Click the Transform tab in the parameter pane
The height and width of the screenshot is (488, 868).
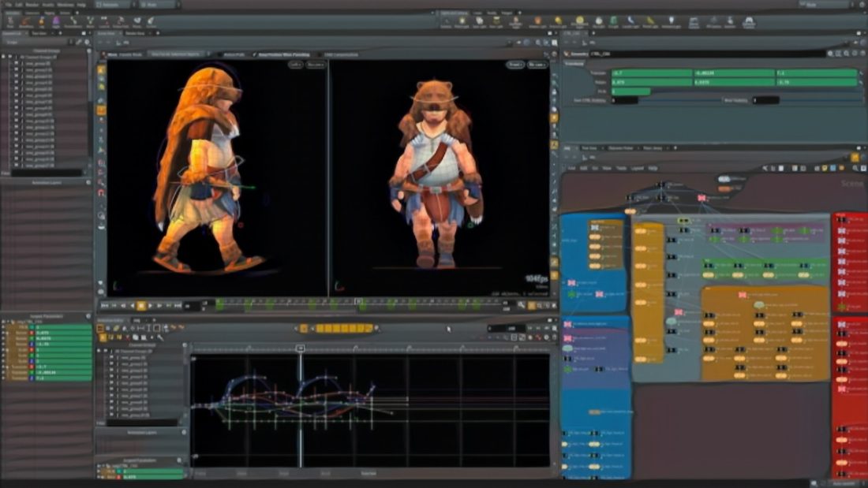[x=574, y=63]
